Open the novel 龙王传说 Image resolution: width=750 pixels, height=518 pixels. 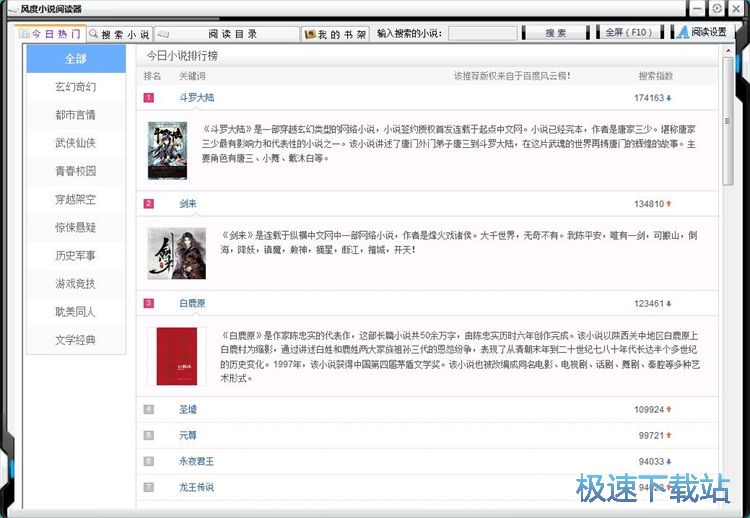(x=197, y=487)
